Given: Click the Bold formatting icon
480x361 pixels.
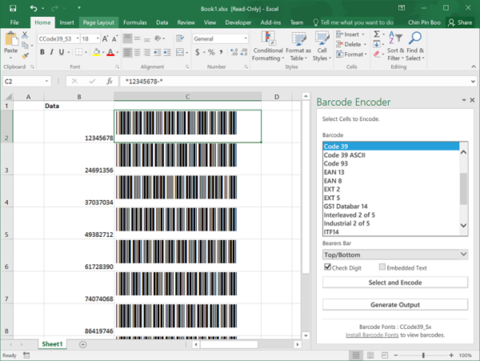Looking at the screenshot, I should tap(42, 52).
